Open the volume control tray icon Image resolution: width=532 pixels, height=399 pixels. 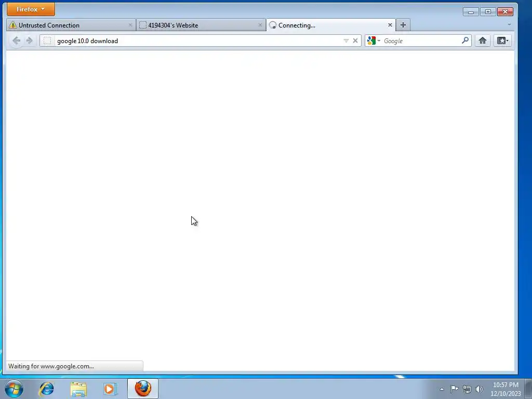coord(479,389)
